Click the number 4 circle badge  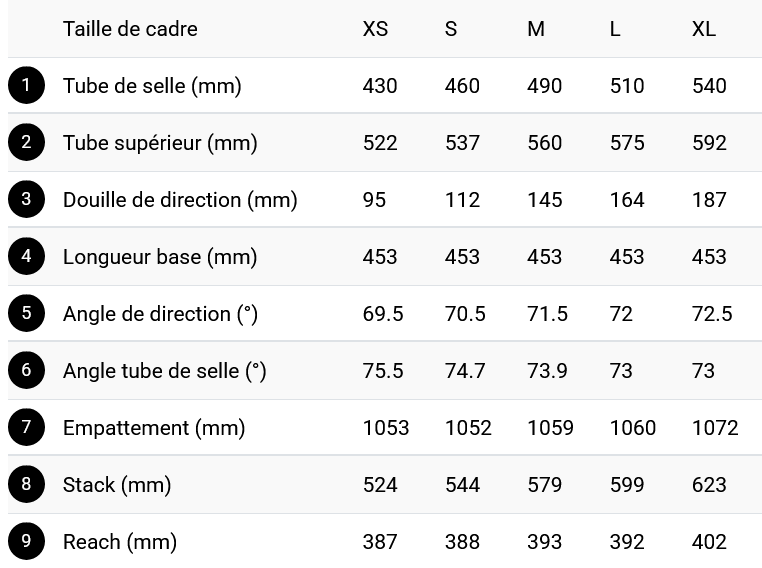26,256
